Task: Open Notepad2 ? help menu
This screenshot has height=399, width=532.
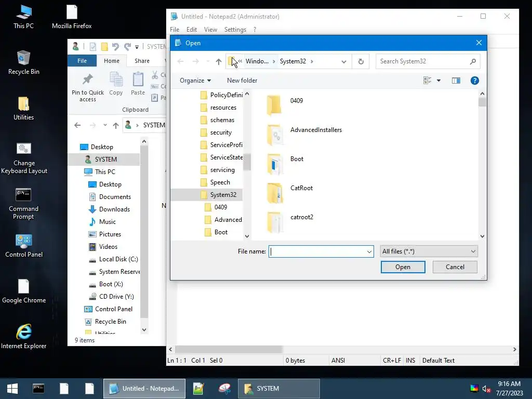Action: (x=255, y=30)
